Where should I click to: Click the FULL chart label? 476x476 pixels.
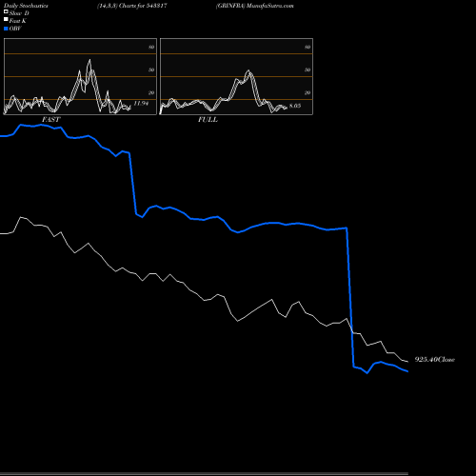coord(208,120)
